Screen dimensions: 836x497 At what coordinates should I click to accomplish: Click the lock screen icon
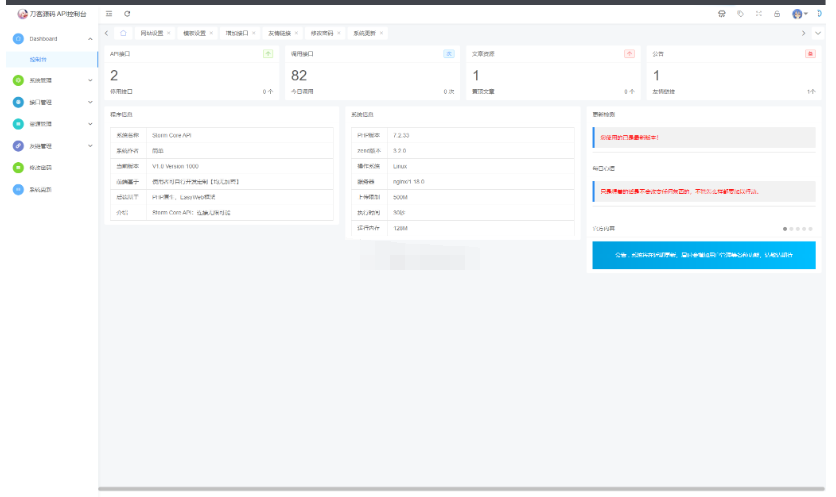click(777, 14)
